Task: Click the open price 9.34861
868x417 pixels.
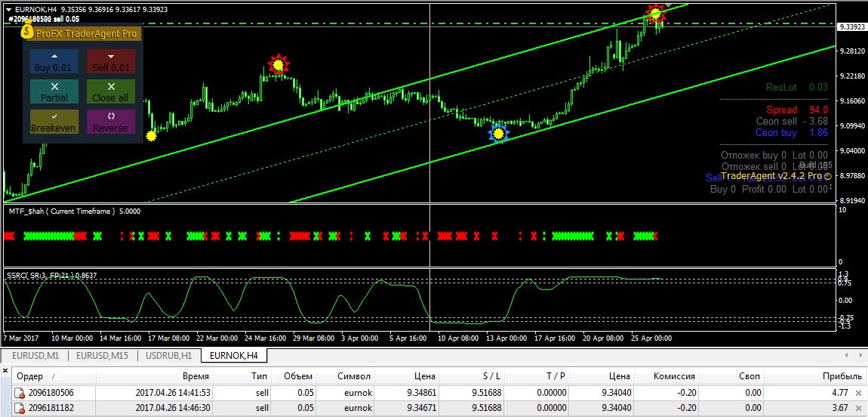Action: coord(420,393)
